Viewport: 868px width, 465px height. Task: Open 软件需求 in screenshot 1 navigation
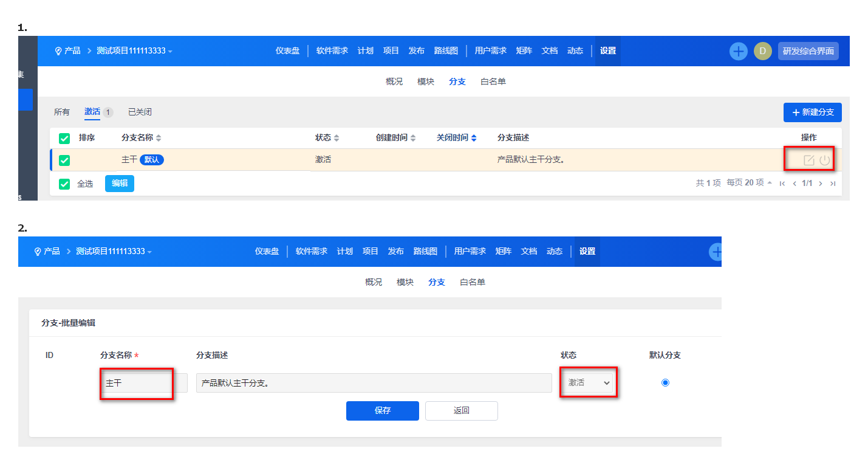click(332, 51)
